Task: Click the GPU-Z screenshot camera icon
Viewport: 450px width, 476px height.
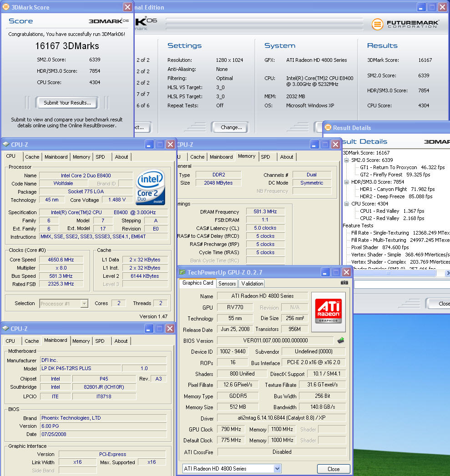Action: [344, 283]
